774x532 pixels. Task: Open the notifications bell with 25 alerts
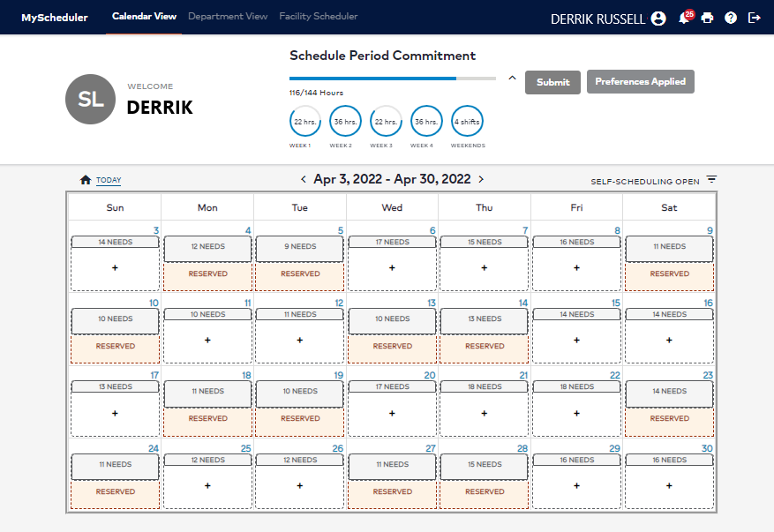pos(686,18)
